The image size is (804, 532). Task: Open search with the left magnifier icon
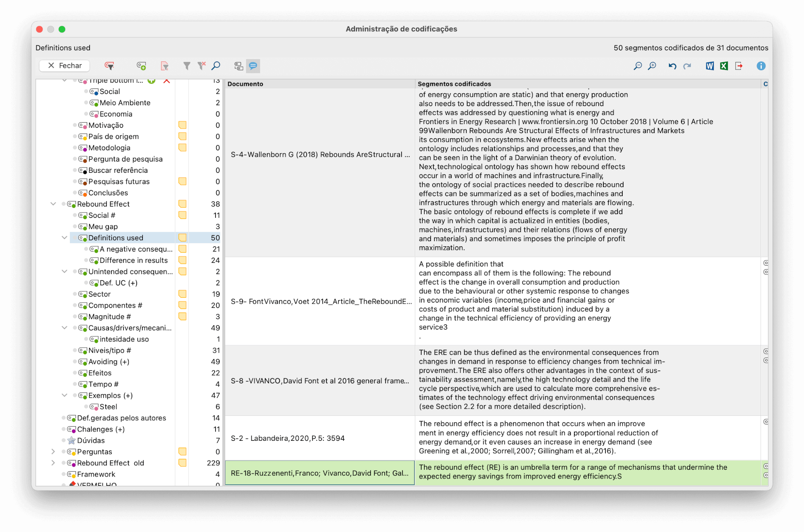[216, 65]
